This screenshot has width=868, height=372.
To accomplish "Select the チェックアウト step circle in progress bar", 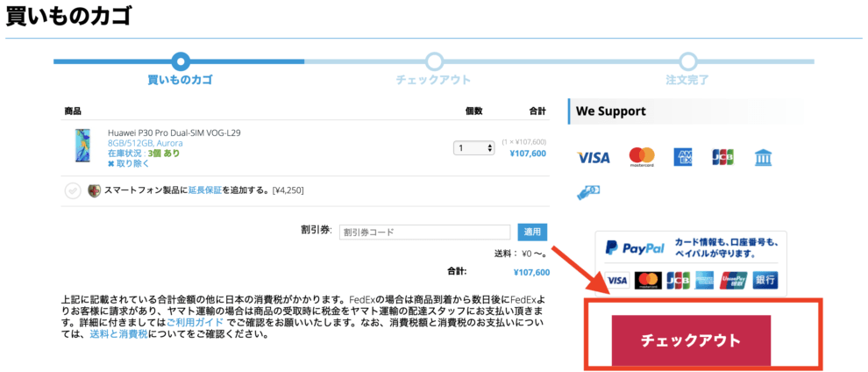I will pyautogui.click(x=433, y=61).
